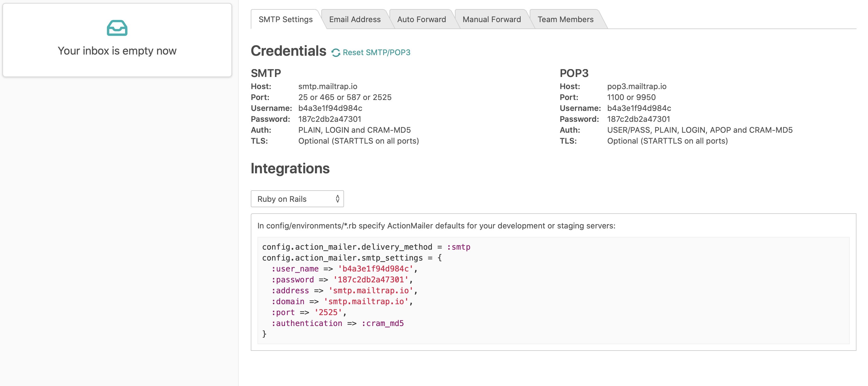This screenshot has height=386, width=868.
Task: Click the Reset SMTP/POP3 refresh icon
Action: tap(336, 53)
